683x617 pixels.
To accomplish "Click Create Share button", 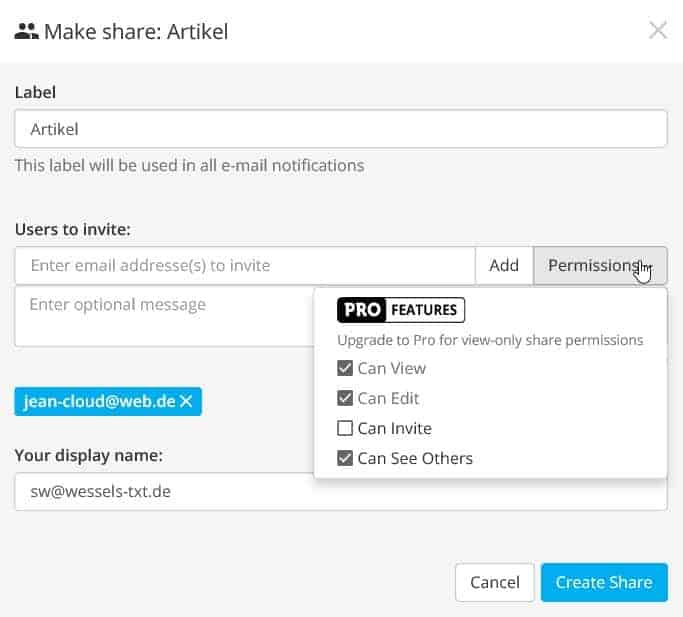I will tap(604, 582).
